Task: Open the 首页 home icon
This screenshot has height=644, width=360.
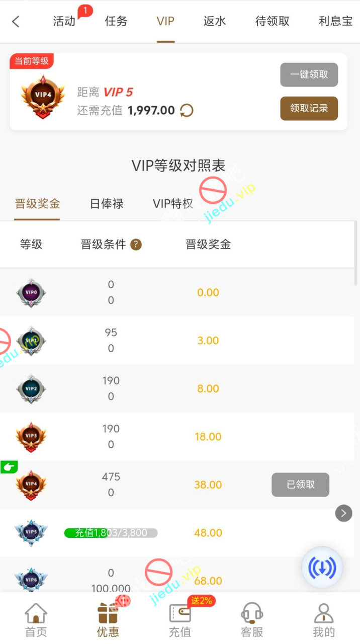Action: tap(36, 613)
